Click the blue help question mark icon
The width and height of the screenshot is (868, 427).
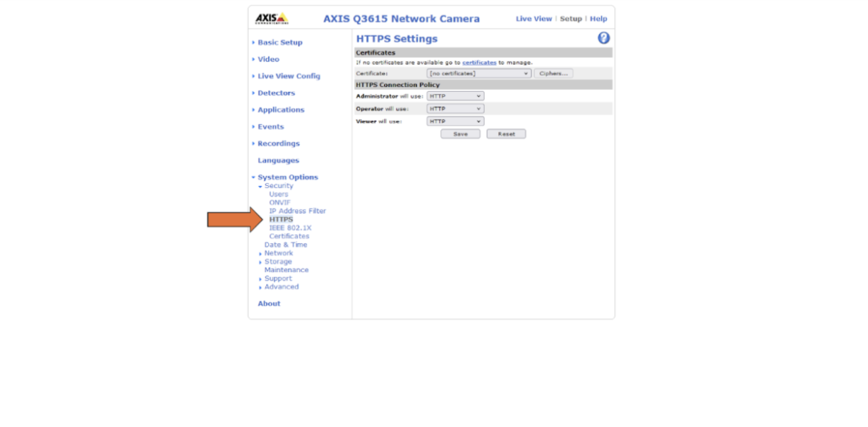pyautogui.click(x=603, y=38)
